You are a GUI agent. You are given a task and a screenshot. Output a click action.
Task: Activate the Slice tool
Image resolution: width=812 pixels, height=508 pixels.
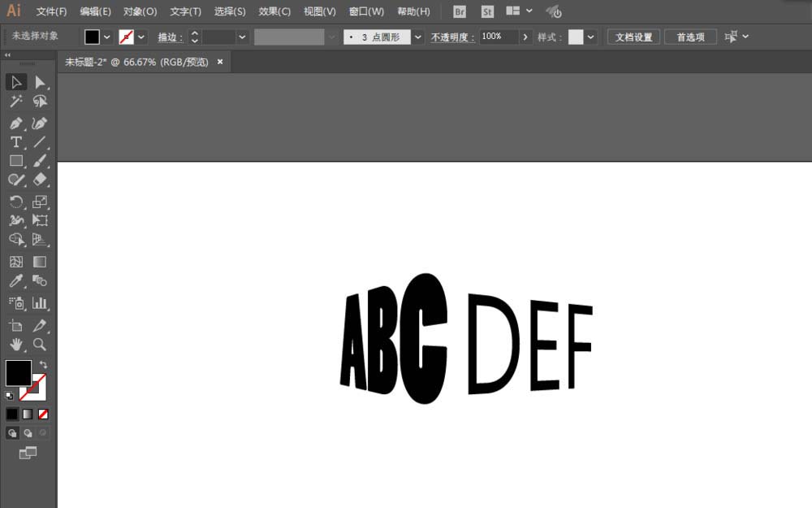tap(40, 326)
